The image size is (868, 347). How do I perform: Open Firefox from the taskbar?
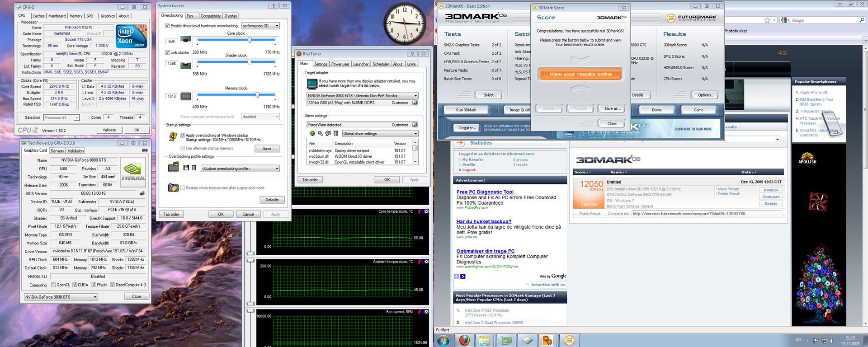pyautogui.click(x=464, y=340)
